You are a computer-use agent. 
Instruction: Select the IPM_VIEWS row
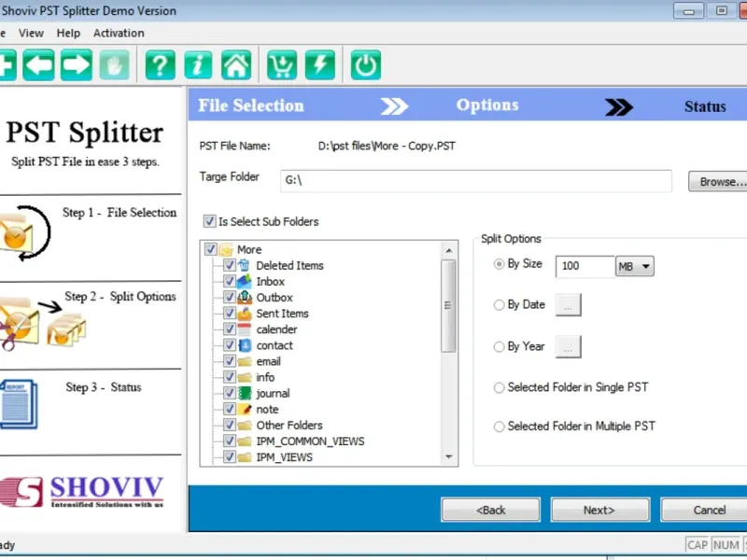coord(285,457)
